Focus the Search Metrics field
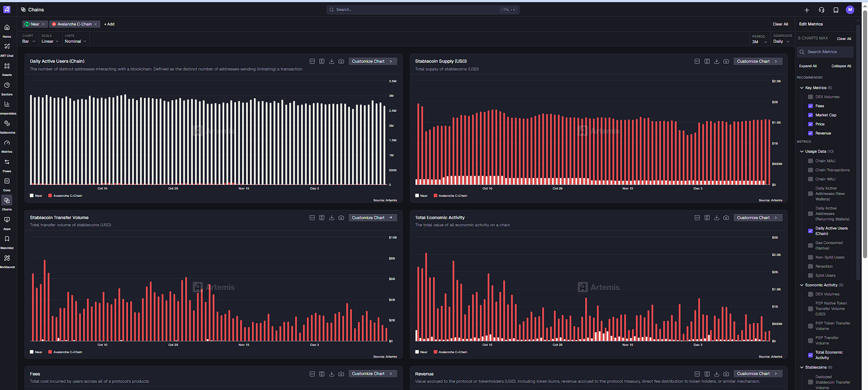The width and height of the screenshot is (868, 390). point(825,52)
